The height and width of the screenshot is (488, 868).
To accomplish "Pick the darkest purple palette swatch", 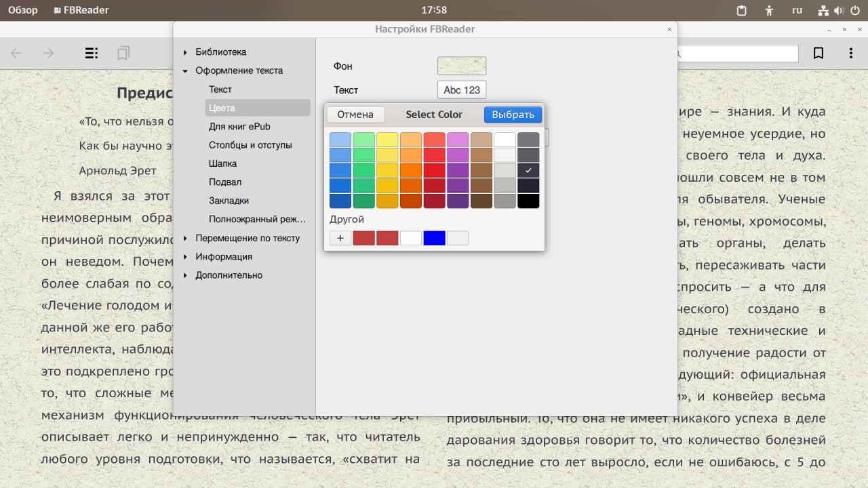I will click(x=458, y=201).
